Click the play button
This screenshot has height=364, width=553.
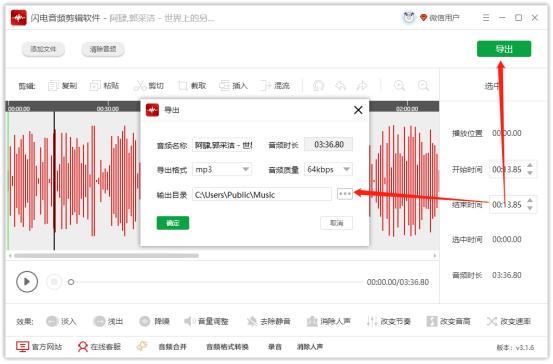point(27,281)
